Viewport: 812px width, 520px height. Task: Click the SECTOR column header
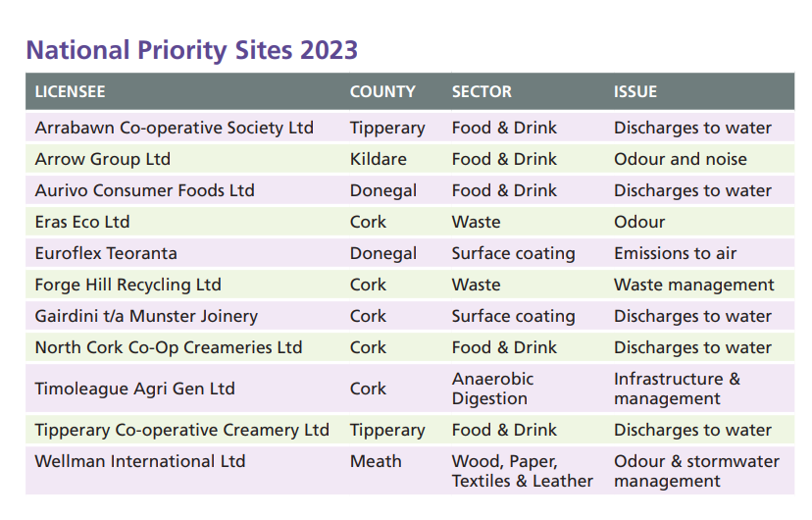pyautogui.click(x=482, y=91)
